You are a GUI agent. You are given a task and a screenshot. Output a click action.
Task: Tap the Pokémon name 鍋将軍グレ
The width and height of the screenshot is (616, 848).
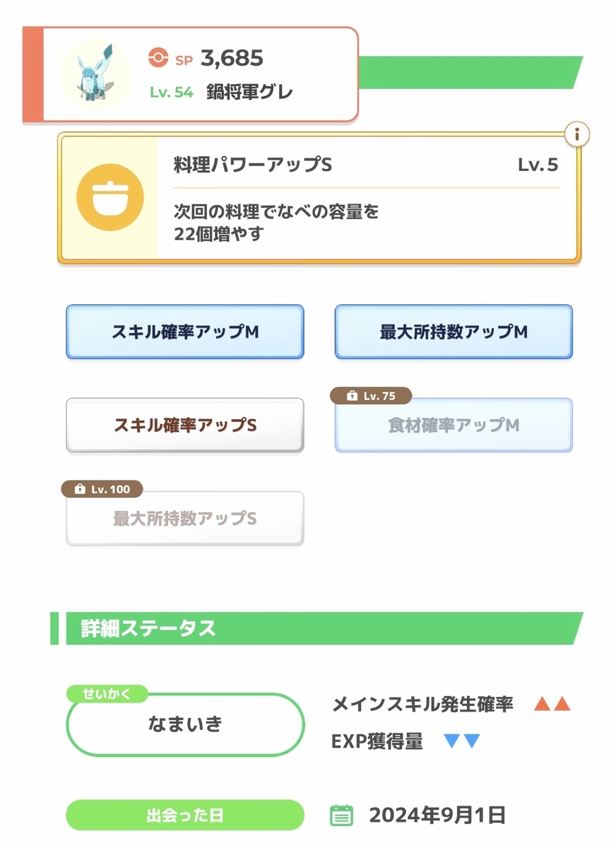250,92
